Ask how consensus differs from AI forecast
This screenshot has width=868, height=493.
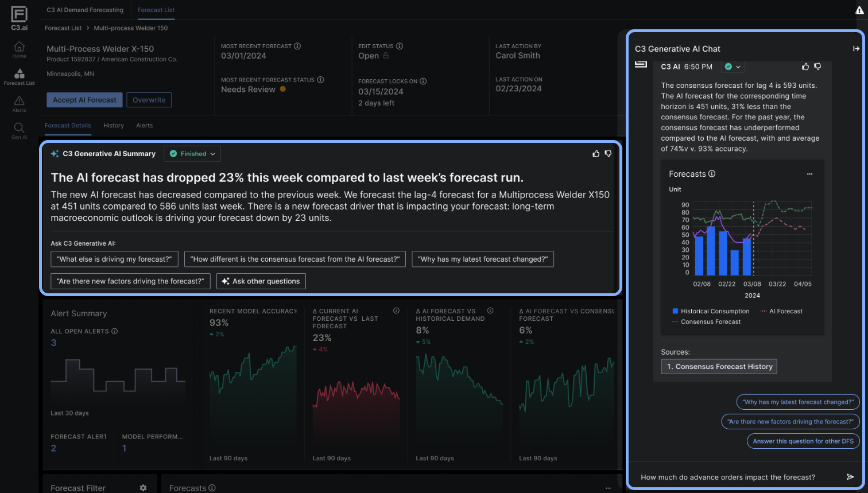pos(295,259)
